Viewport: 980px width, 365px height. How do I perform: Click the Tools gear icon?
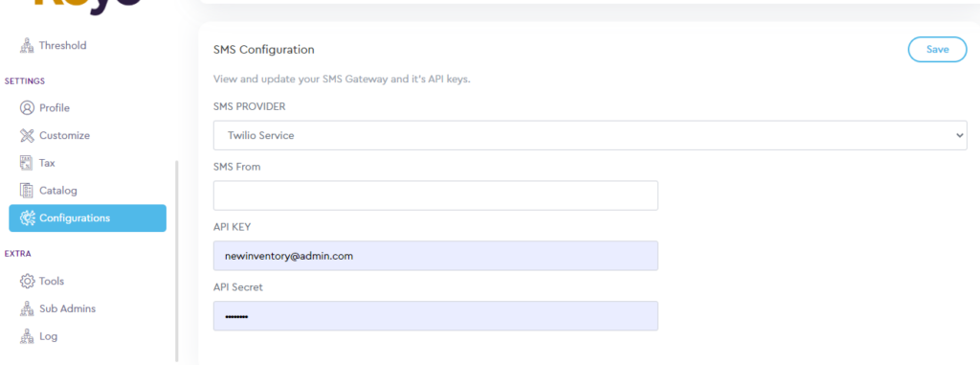pos(27,281)
